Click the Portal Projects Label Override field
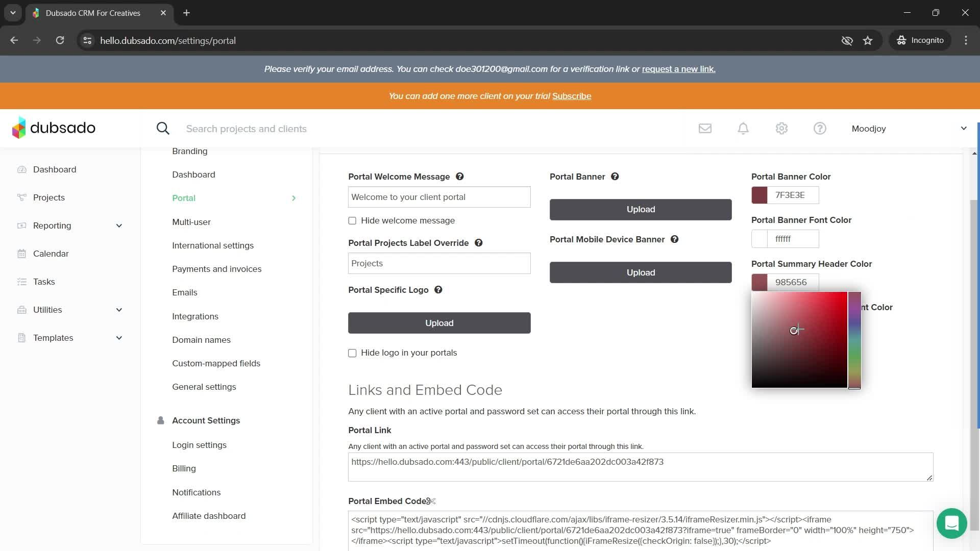The image size is (980, 551). [439, 263]
